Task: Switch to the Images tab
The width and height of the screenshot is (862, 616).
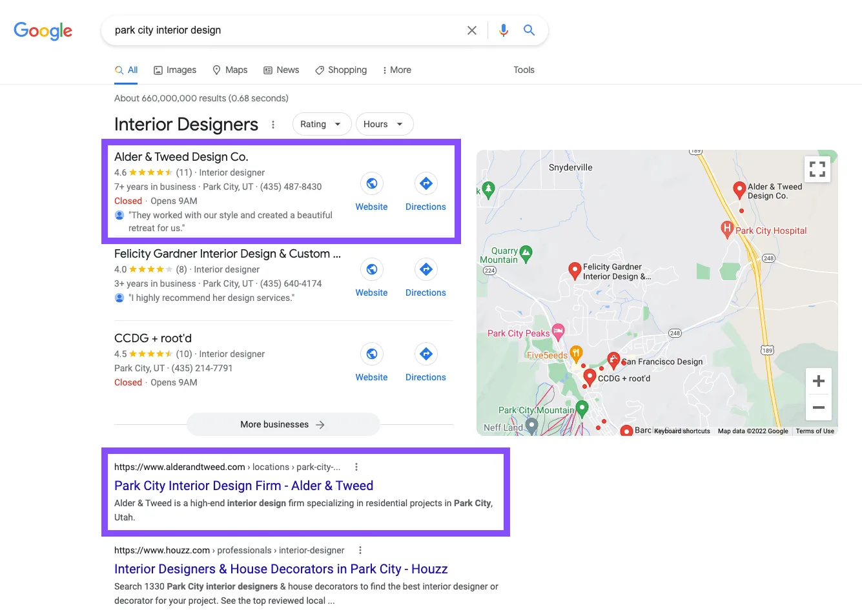Action: (175, 70)
